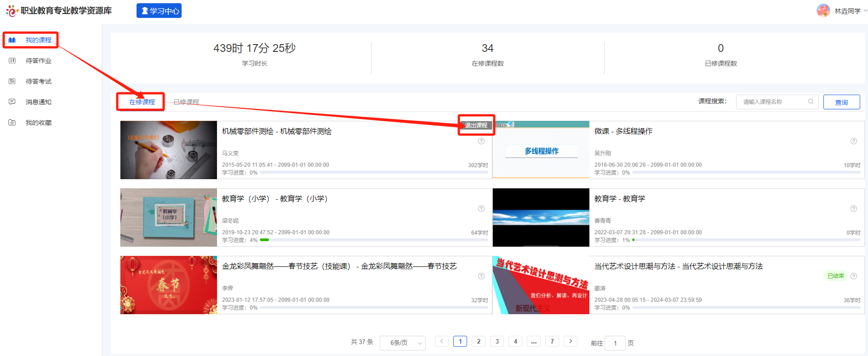Click the pending exam icon in sidebar

tap(12, 81)
